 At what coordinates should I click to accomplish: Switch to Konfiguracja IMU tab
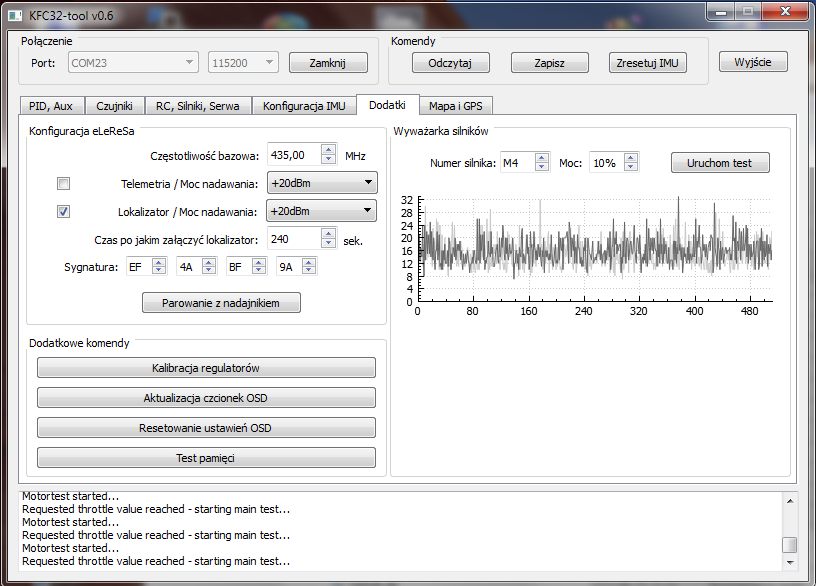(303, 105)
